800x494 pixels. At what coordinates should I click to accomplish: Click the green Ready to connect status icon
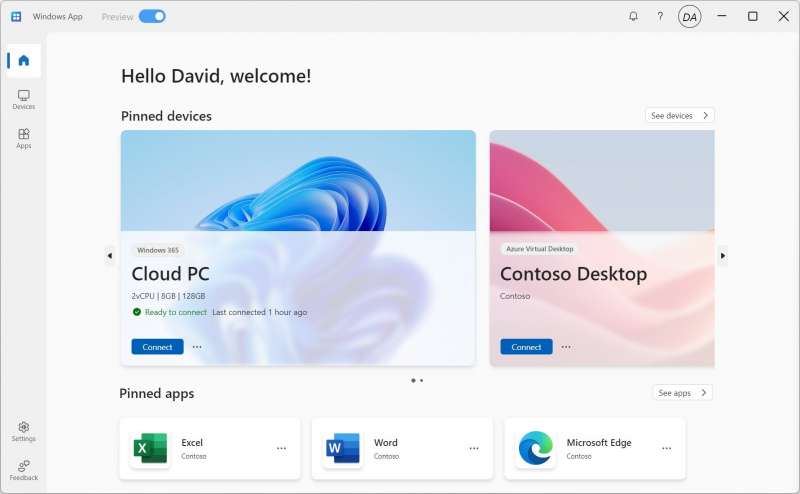(x=137, y=312)
